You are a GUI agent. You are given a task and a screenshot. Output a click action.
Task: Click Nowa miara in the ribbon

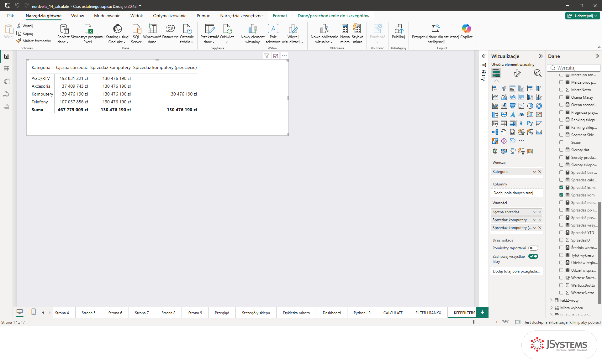point(345,34)
